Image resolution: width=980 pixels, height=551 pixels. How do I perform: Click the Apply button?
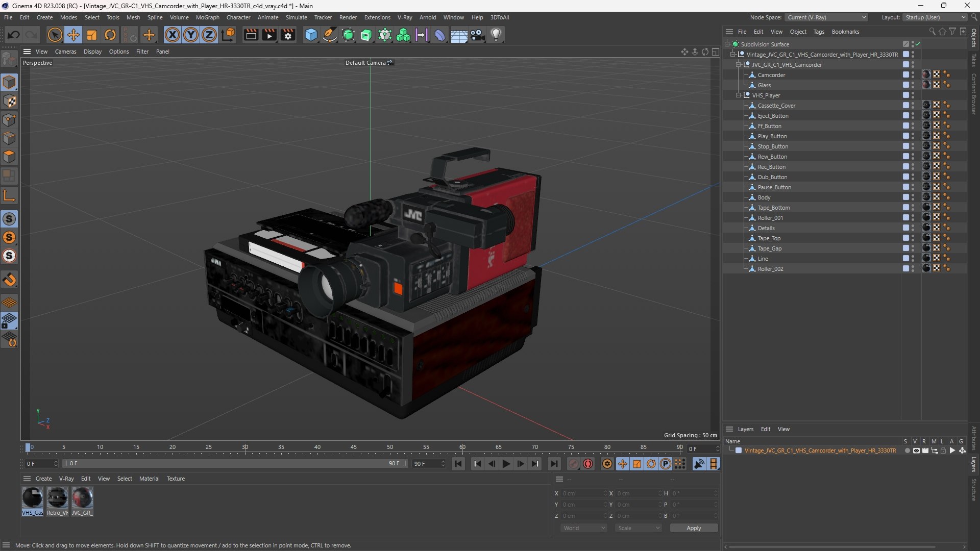694,528
